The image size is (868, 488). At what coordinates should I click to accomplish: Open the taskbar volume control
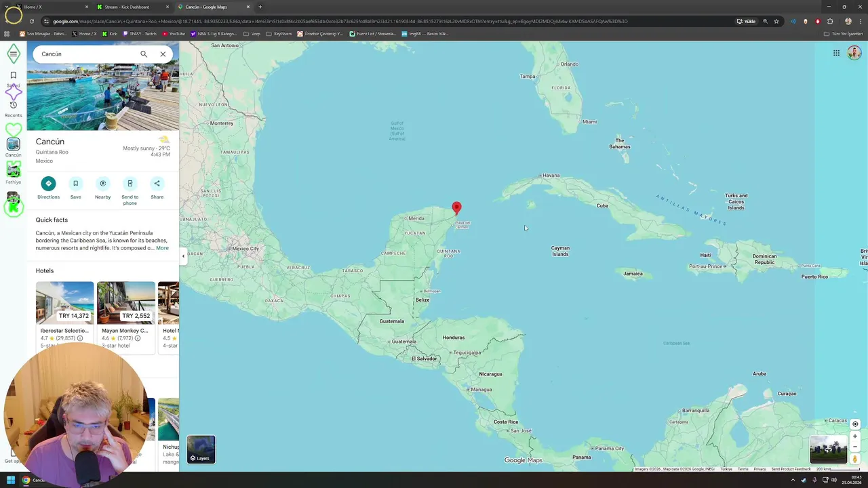[834, 480]
